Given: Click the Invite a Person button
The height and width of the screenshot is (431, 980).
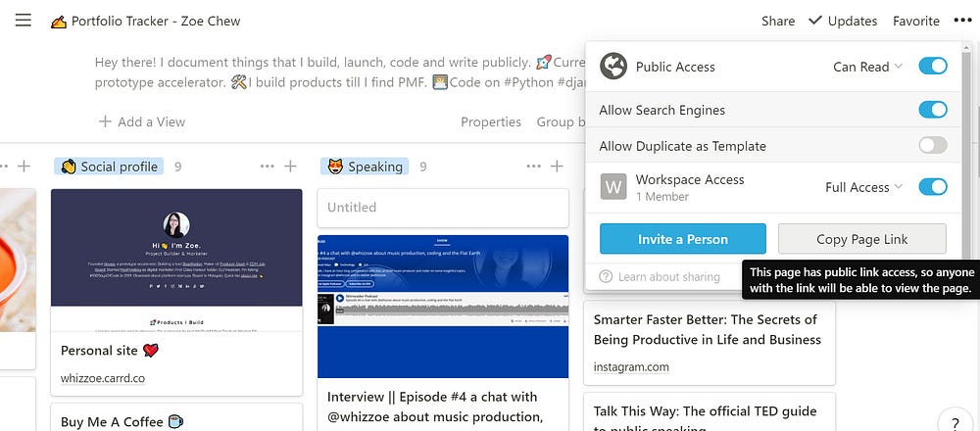Looking at the screenshot, I should (682, 239).
